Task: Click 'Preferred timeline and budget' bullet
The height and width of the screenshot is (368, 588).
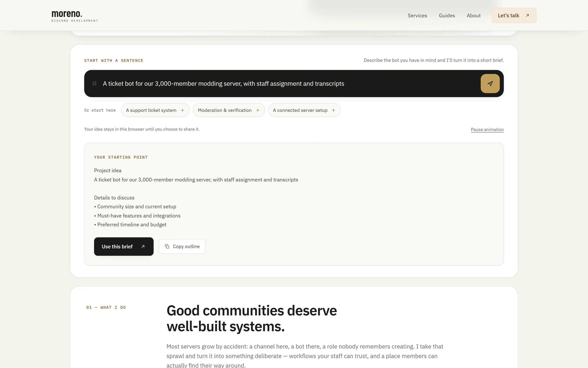Action: 130,224
